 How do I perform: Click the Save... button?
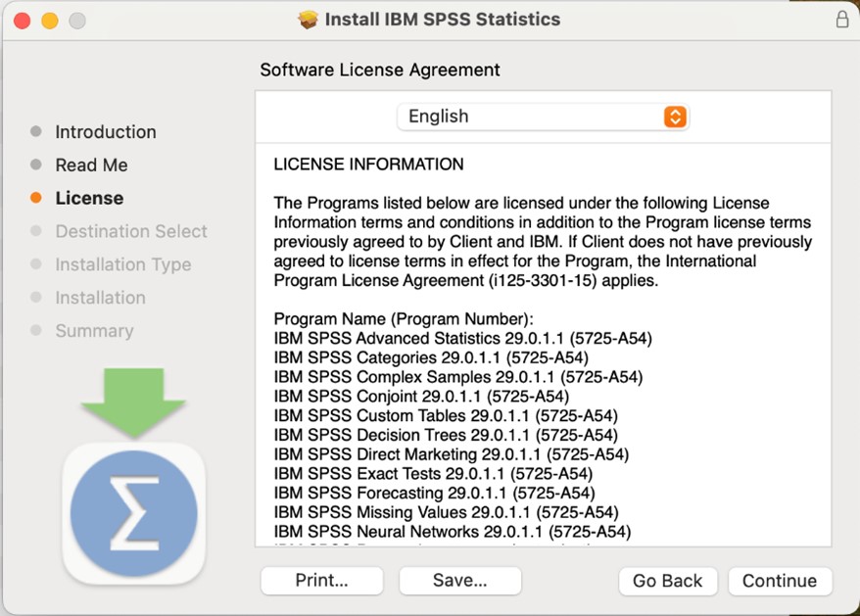[459, 581]
